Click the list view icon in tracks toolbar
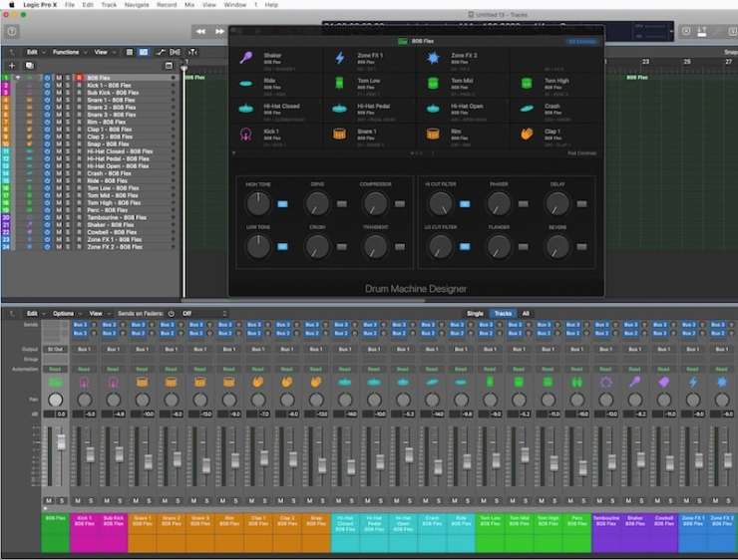 130,52
